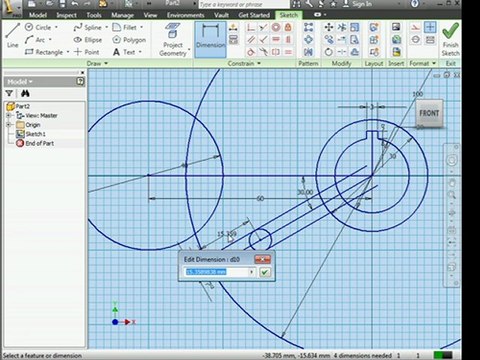
Task: Choose the Concentric constraint icon
Action: 276,27
